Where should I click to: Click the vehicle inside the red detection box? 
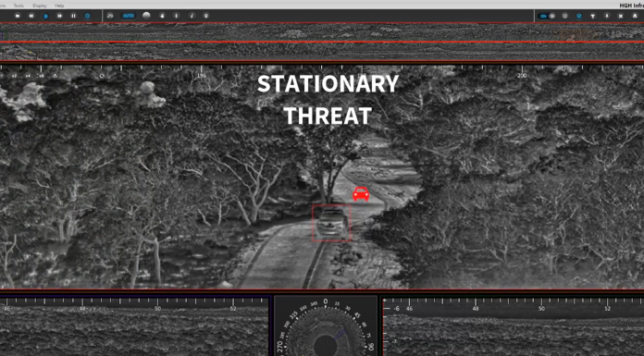(x=332, y=224)
